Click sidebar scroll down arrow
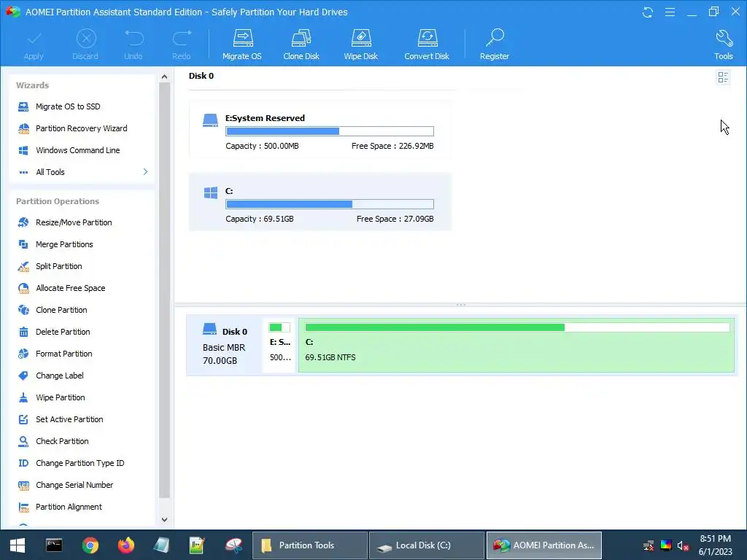This screenshot has height=560, width=747. tap(164, 519)
